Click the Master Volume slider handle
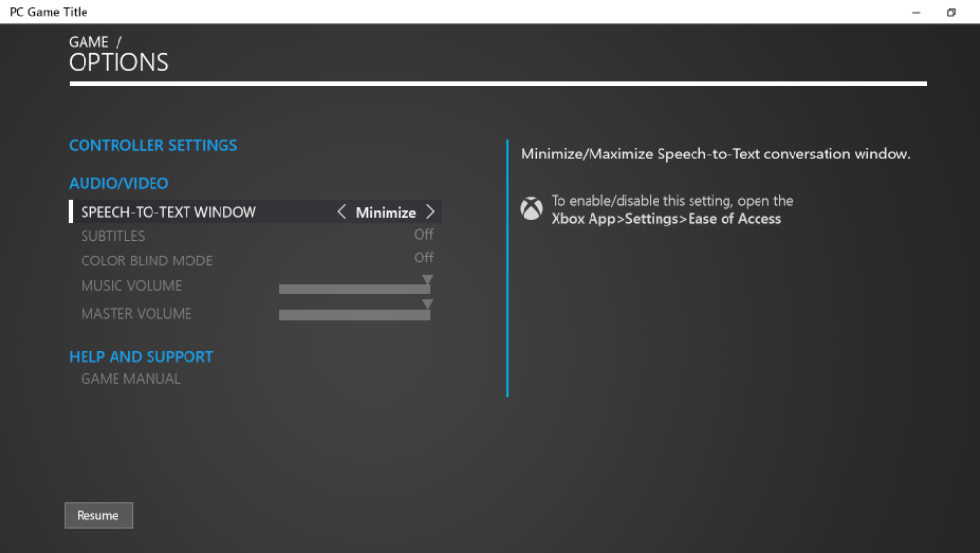 pyautogui.click(x=427, y=304)
